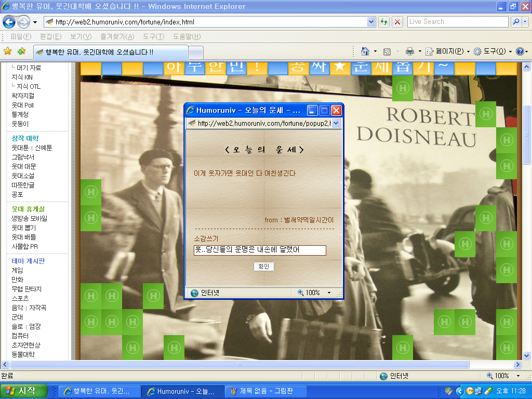Click the Add to Favorites icon
Viewport: 532px width, 399px height.
click(x=22, y=51)
